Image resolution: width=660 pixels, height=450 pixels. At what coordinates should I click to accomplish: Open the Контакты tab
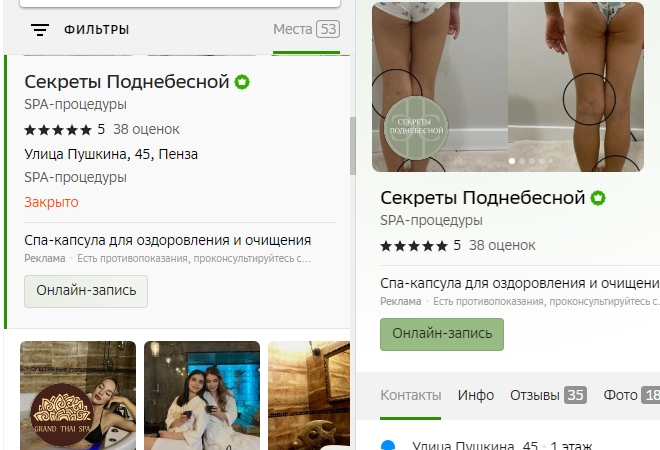pos(410,395)
